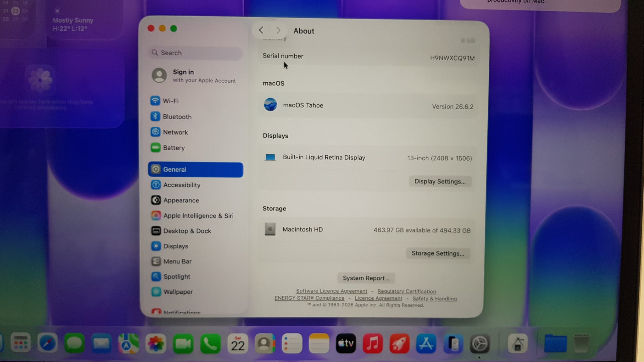
Task: Click Sign in with your Apple Account
Action: (x=194, y=76)
